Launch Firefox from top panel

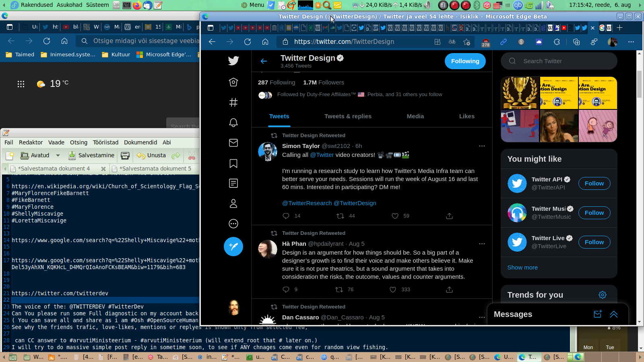coord(137,5)
